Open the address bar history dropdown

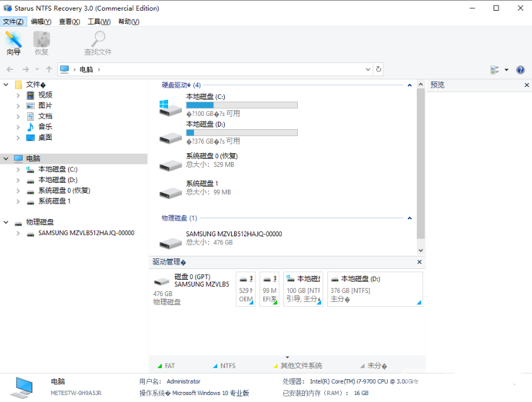coord(368,69)
